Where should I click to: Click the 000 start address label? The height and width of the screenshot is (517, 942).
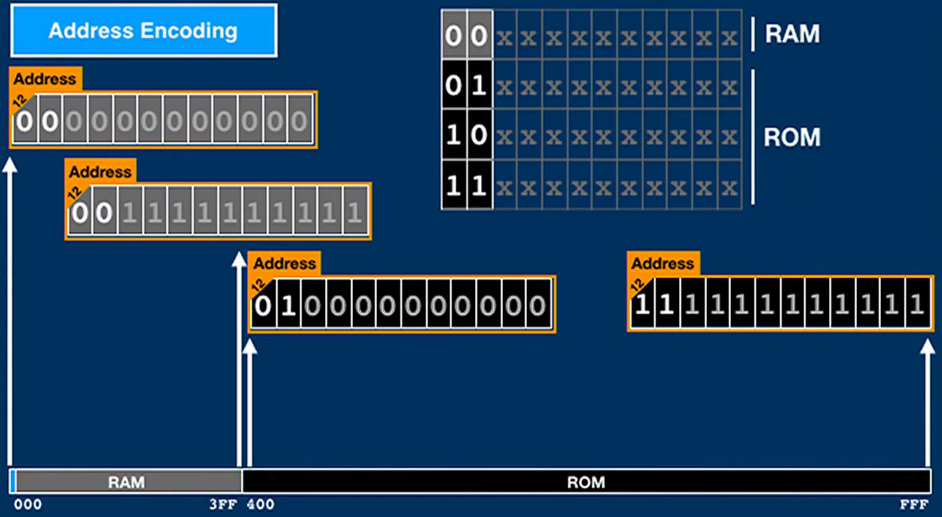pos(28,504)
